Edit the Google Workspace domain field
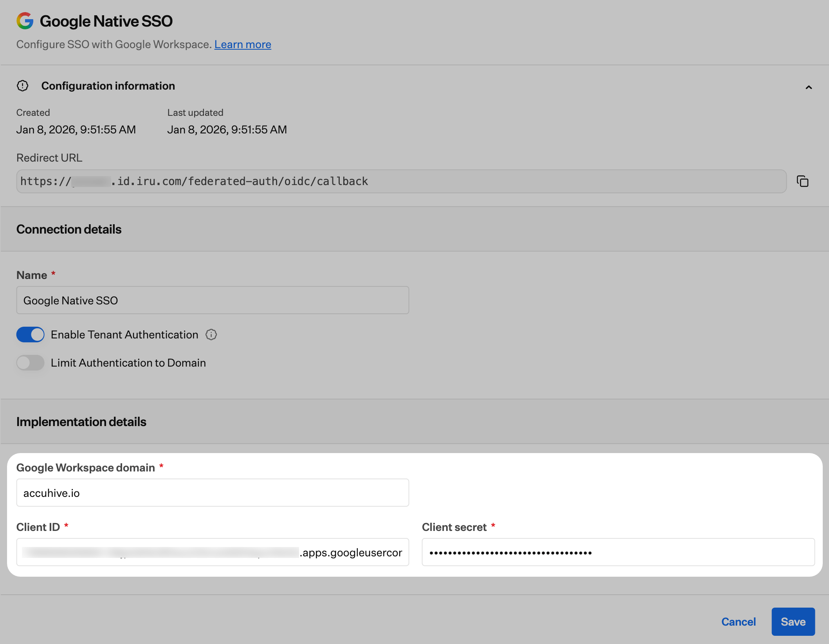 pyautogui.click(x=213, y=493)
